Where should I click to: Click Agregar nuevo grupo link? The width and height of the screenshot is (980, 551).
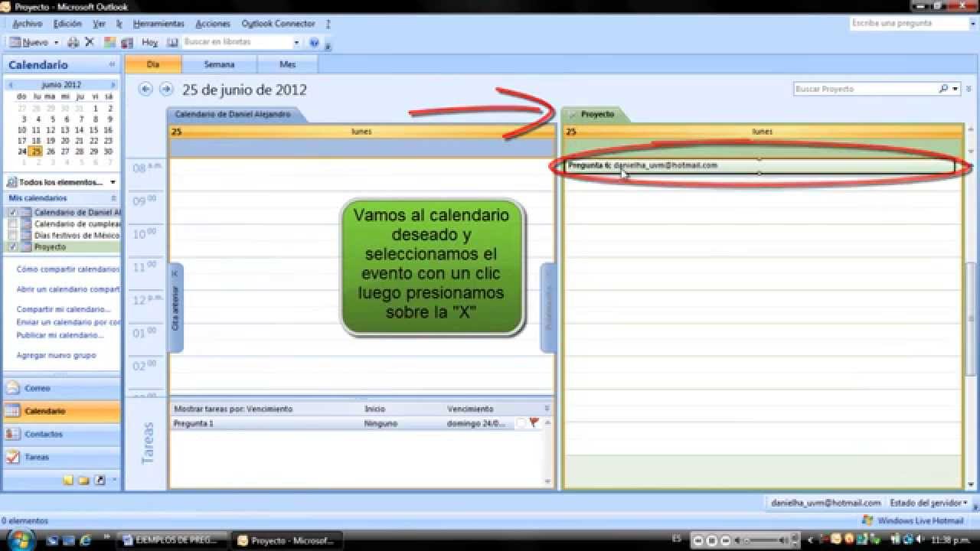click(57, 355)
